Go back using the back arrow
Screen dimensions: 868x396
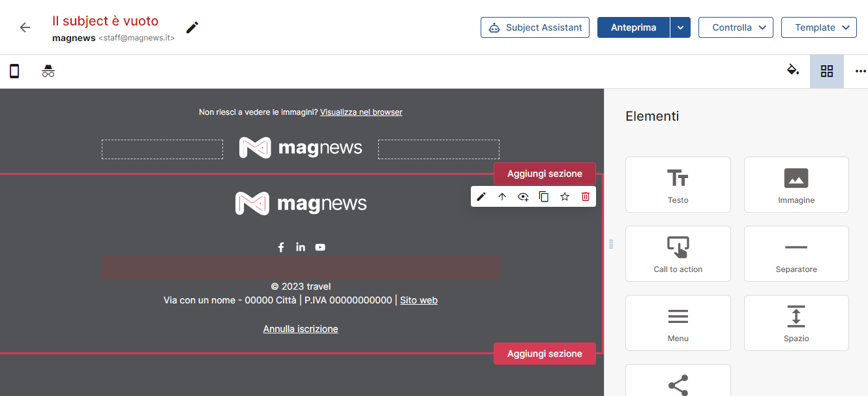pos(25,27)
